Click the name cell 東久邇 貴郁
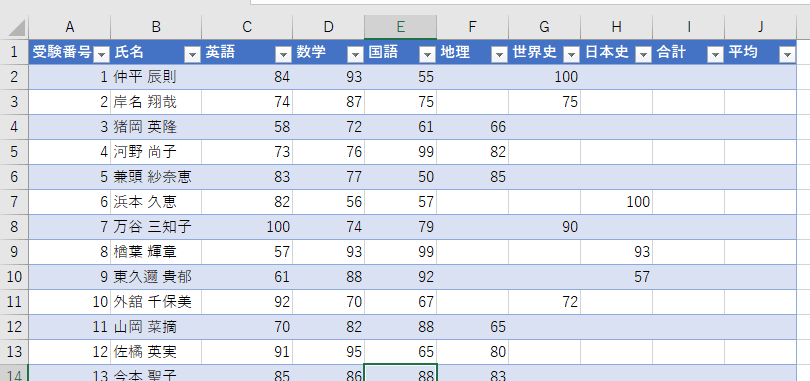 coord(156,277)
